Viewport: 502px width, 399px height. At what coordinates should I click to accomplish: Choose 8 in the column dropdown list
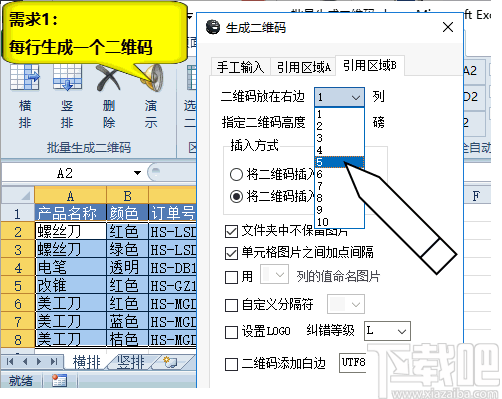point(339,198)
